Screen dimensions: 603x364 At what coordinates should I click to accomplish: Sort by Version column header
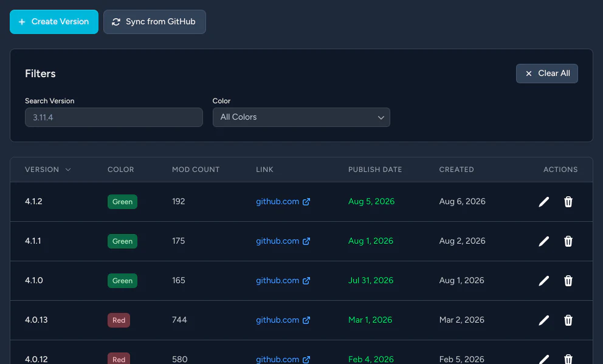coord(47,170)
